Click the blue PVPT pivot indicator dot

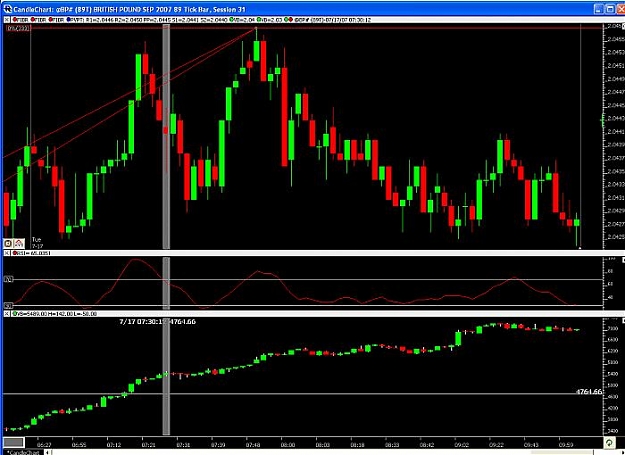(69, 20)
